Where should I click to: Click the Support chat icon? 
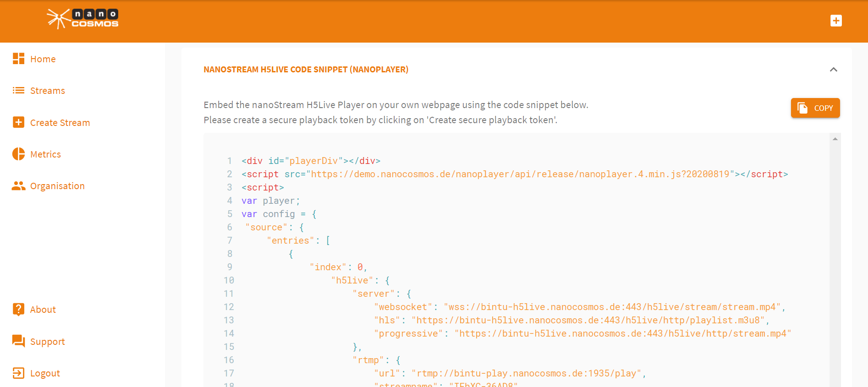[x=18, y=341]
